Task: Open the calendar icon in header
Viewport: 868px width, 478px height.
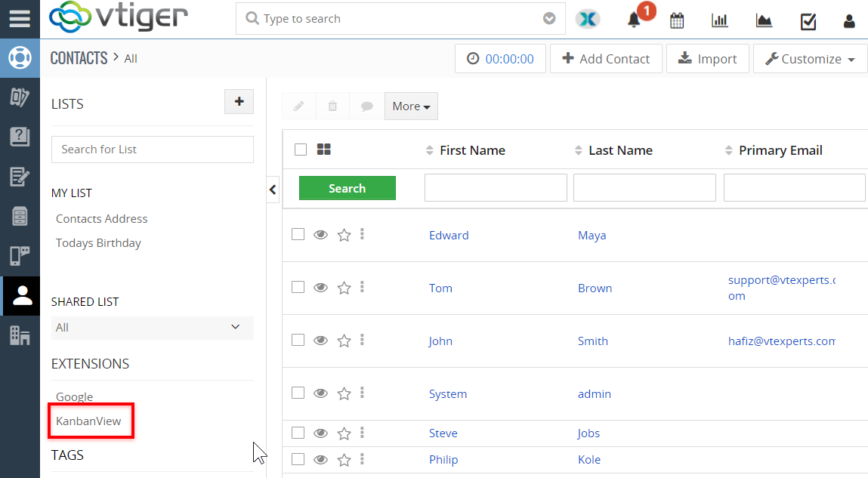Action: 676,20
